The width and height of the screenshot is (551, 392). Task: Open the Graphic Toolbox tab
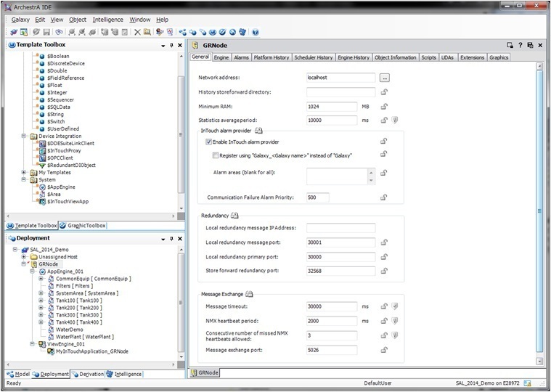pos(82,226)
